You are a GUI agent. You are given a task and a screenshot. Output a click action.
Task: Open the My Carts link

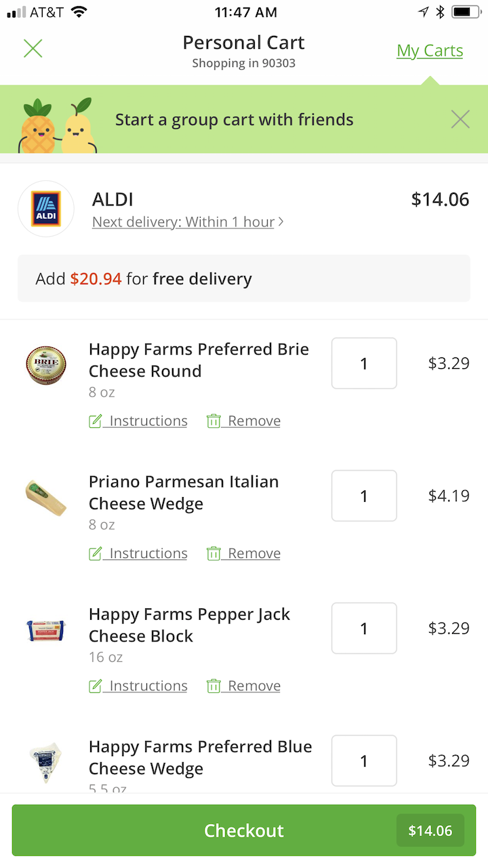click(430, 51)
